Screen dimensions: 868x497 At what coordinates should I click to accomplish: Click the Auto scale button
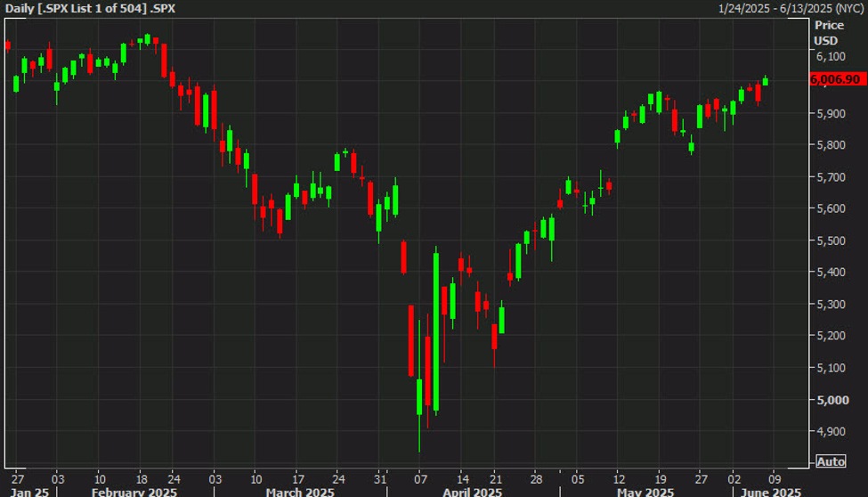pyautogui.click(x=830, y=461)
